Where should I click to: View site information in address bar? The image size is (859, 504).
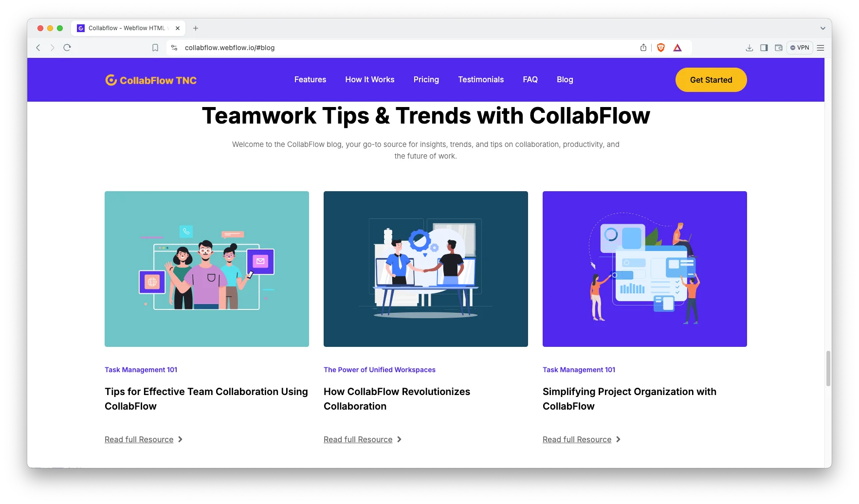(174, 48)
